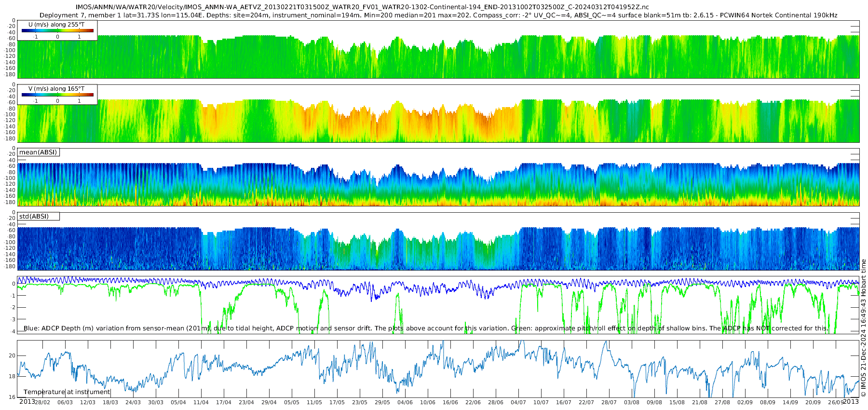Pick the '26/09' date on the time axis
Screen dimensions: 868x410
[836, 402]
